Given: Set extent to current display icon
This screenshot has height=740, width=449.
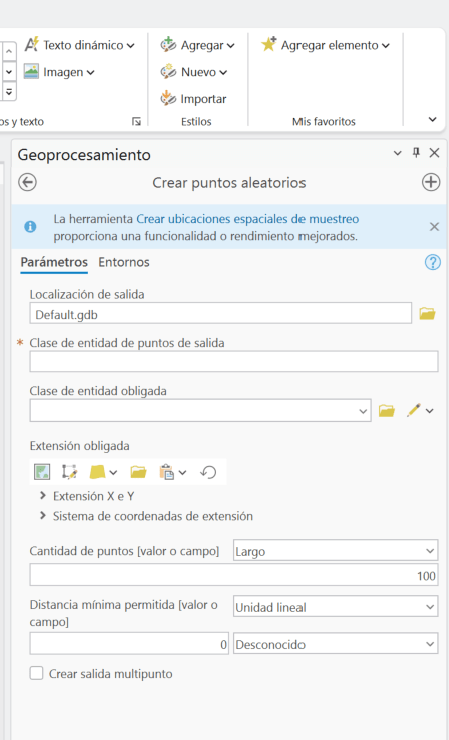Looking at the screenshot, I should click(x=42, y=471).
